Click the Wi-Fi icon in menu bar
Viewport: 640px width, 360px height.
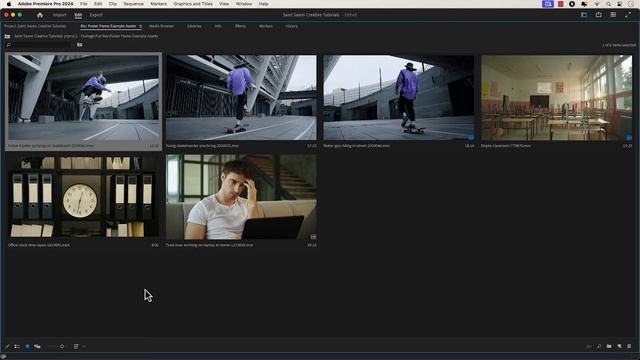point(597,4)
